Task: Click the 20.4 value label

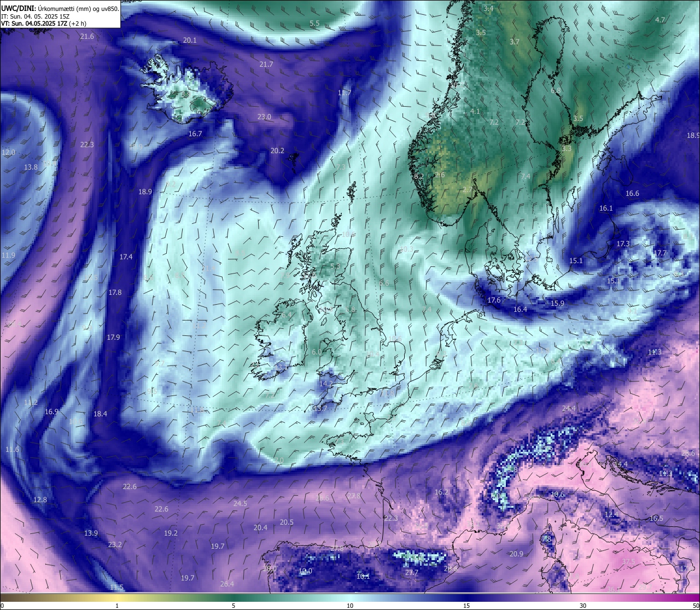Action: (x=260, y=528)
